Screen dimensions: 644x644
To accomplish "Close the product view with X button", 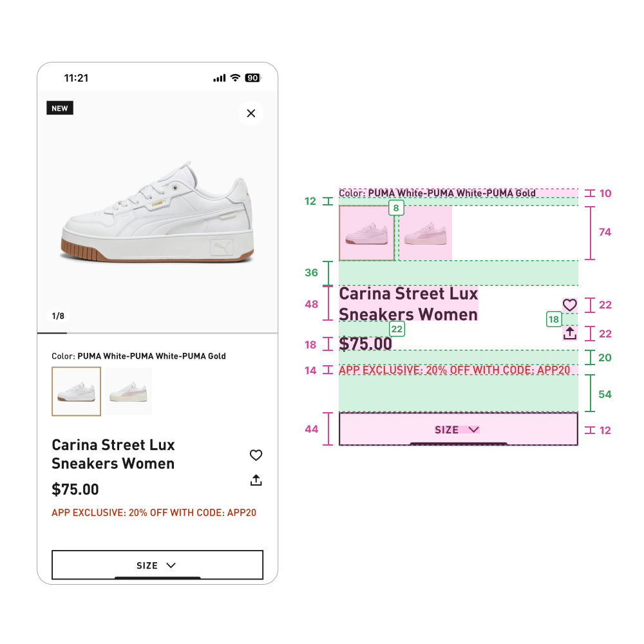I will (251, 113).
